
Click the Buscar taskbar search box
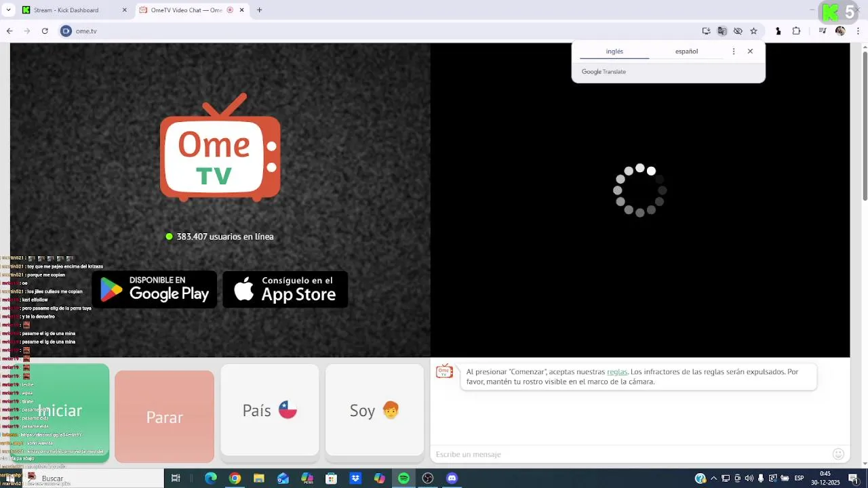point(94,479)
